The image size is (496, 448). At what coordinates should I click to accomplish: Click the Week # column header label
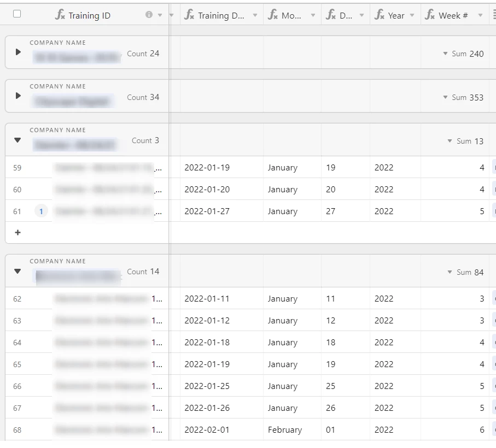point(453,15)
